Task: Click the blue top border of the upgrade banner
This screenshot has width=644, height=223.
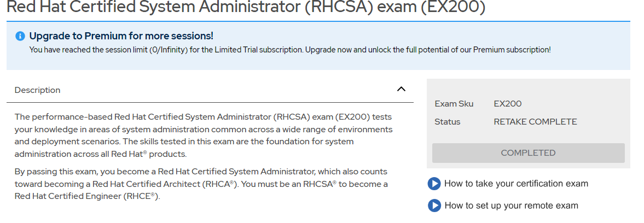Action: [x=318, y=22]
